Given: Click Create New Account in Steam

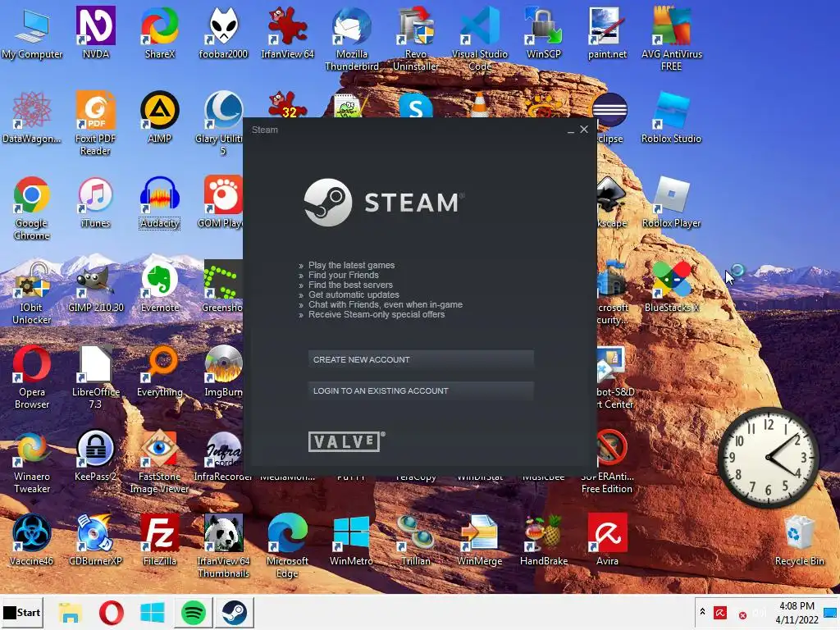Looking at the screenshot, I should [x=421, y=359].
